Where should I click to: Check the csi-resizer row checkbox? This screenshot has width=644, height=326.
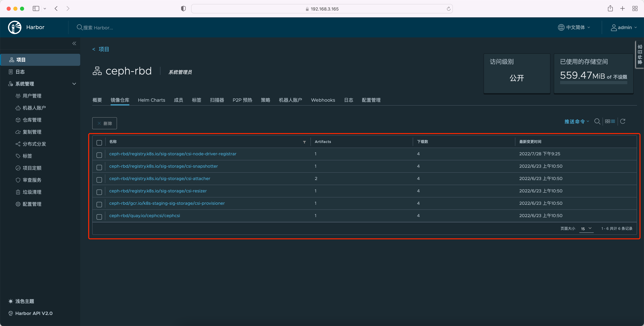[99, 192]
